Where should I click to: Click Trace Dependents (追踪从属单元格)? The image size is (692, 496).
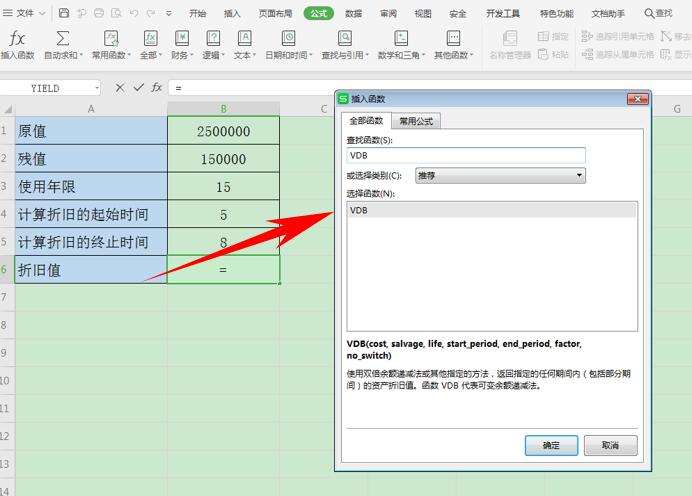click(617, 54)
